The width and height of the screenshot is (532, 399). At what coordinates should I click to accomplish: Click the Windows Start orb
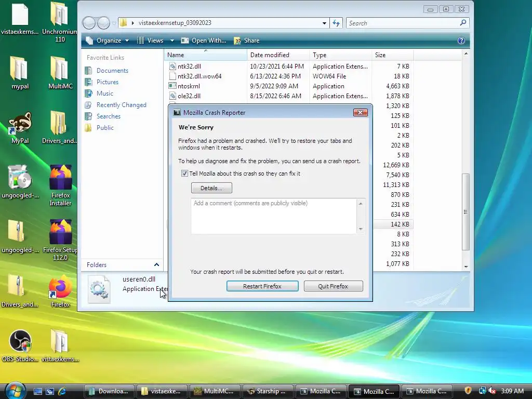pyautogui.click(x=15, y=390)
